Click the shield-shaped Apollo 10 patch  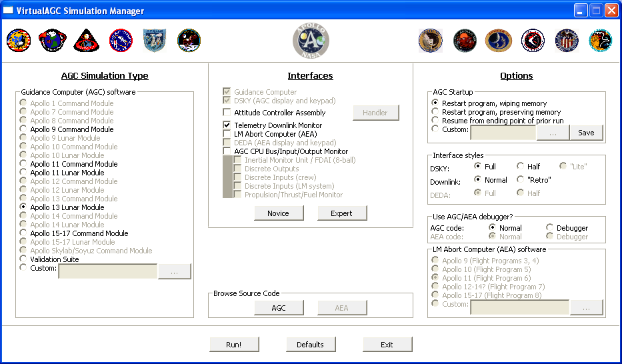click(155, 41)
